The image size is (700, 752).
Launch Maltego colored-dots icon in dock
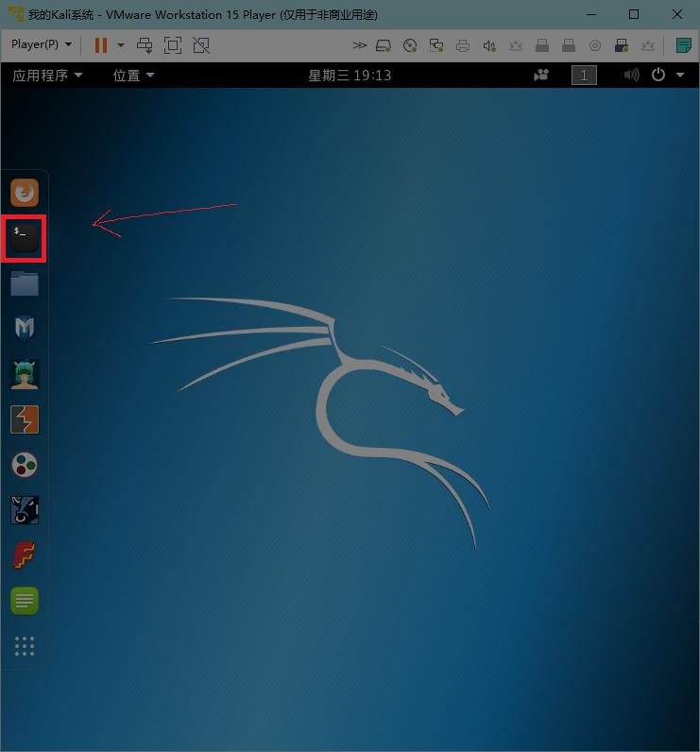[25, 465]
